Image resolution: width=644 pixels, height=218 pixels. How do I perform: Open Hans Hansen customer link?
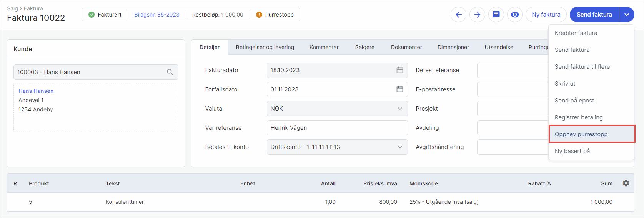36,91
